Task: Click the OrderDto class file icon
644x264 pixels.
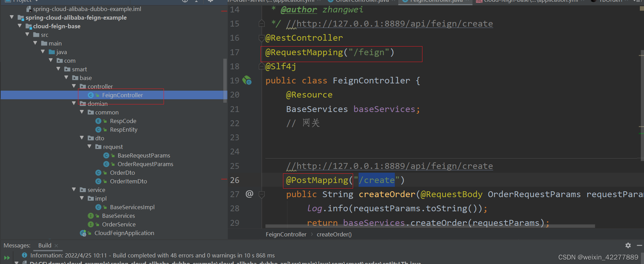Action: pyautogui.click(x=98, y=173)
